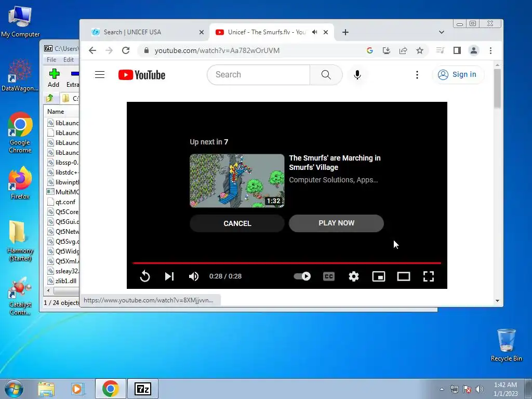532x399 pixels.
Task: Open Firefox desktop shortcut
Action: click(20, 183)
